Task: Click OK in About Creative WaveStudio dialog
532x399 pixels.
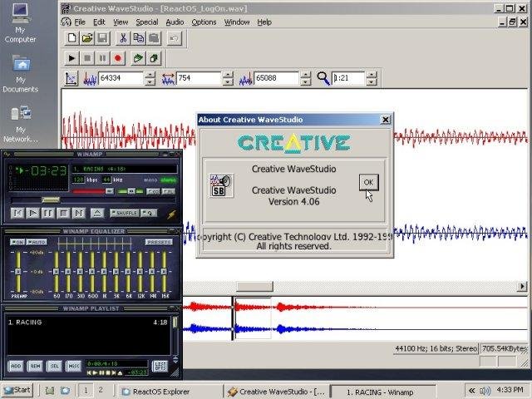Action: click(367, 182)
